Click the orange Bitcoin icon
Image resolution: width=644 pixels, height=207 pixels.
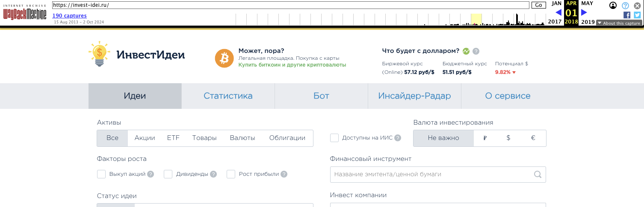coord(225,58)
